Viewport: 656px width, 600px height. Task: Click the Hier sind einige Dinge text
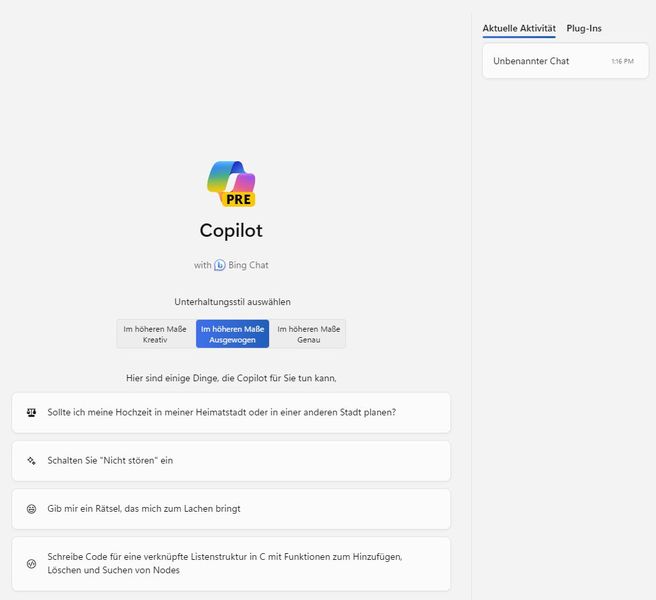click(x=231, y=378)
